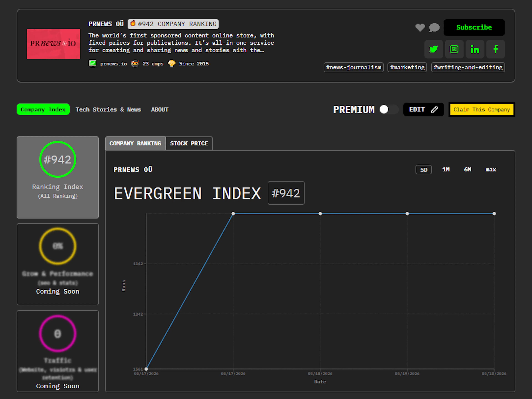Image resolution: width=532 pixels, height=399 pixels.
Task: Select the Company Index tab
Action: point(43,109)
